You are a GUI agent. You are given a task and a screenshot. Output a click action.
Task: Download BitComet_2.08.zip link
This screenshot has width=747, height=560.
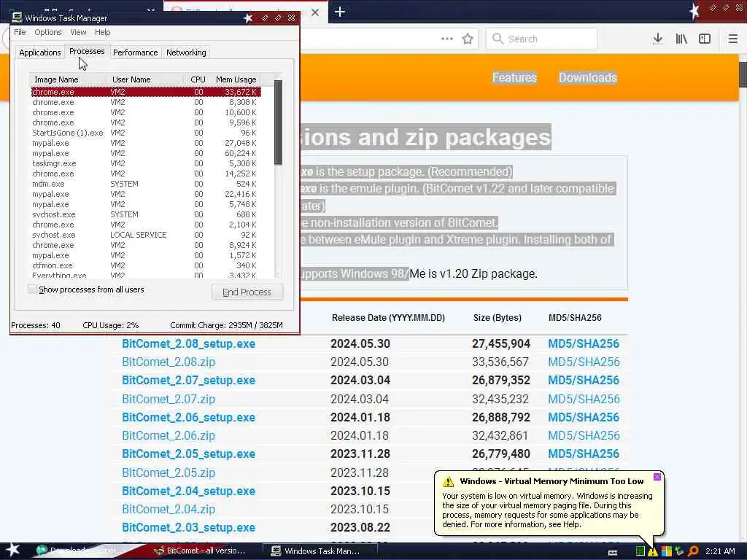(x=169, y=362)
